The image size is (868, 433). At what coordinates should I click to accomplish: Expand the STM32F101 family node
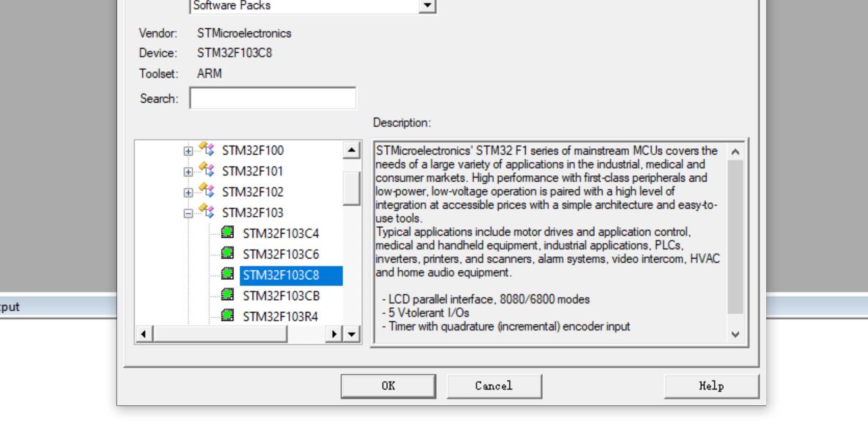tap(188, 171)
